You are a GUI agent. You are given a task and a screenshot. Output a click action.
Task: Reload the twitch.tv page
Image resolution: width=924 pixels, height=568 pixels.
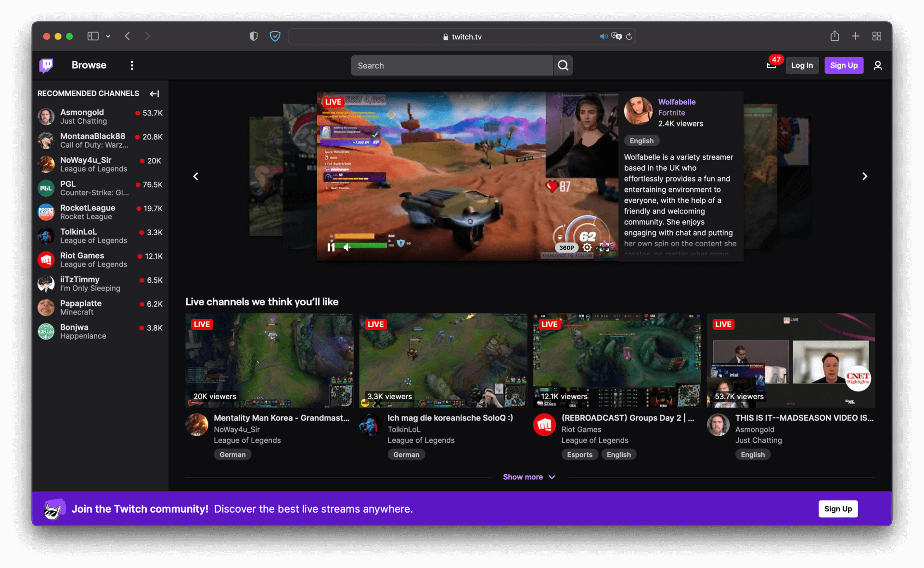tap(629, 37)
